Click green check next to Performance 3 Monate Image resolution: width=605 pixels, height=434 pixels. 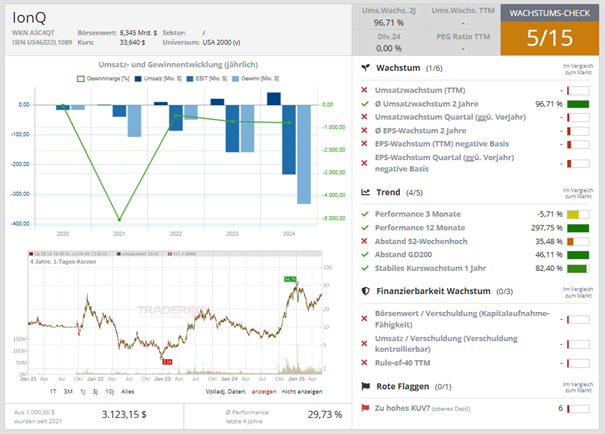click(x=365, y=214)
